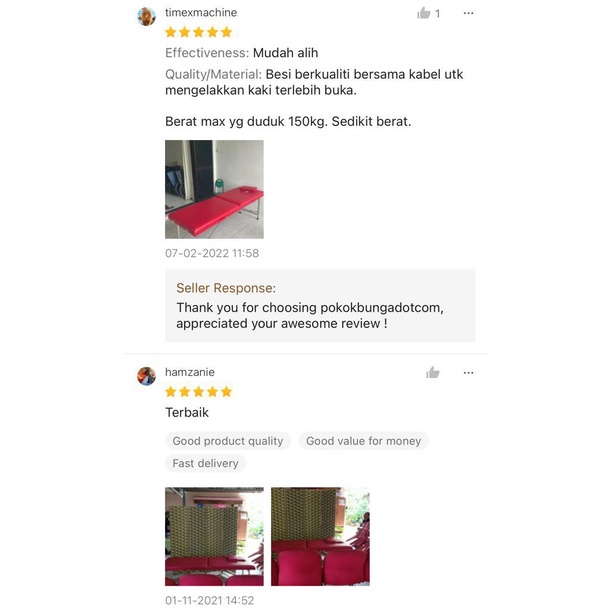The width and height of the screenshot is (610, 610).
Task: Click the five-star rating under hamzanie
Action: click(x=198, y=391)
